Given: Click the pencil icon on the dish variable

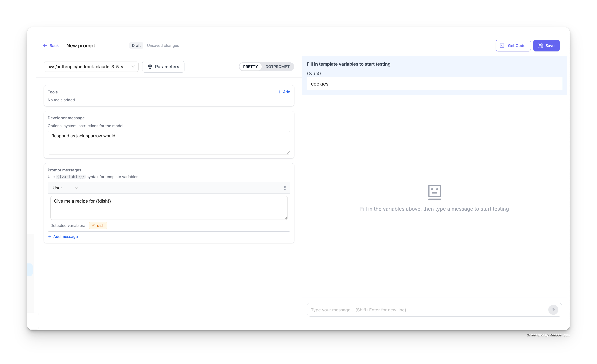Looking at the screenshot, I should (93, 225).
